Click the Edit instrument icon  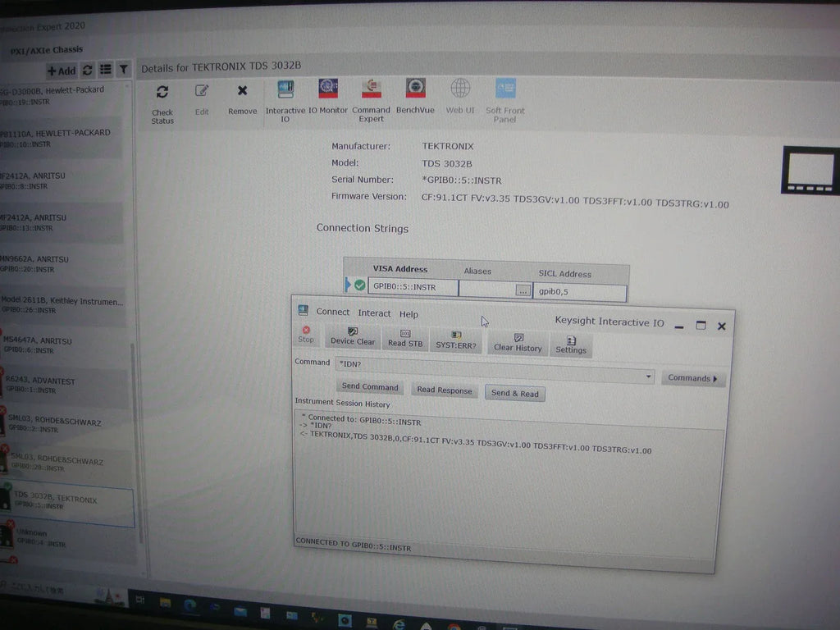202,91
